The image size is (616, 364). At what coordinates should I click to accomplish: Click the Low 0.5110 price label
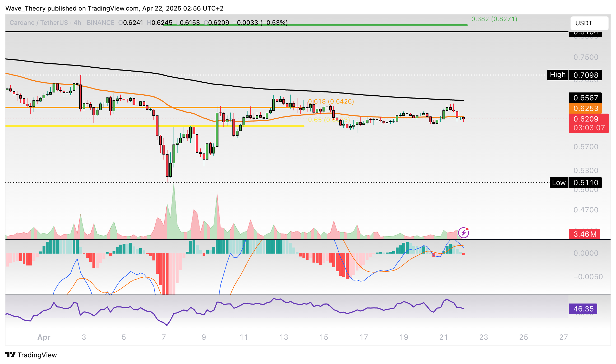click(575, 183)
